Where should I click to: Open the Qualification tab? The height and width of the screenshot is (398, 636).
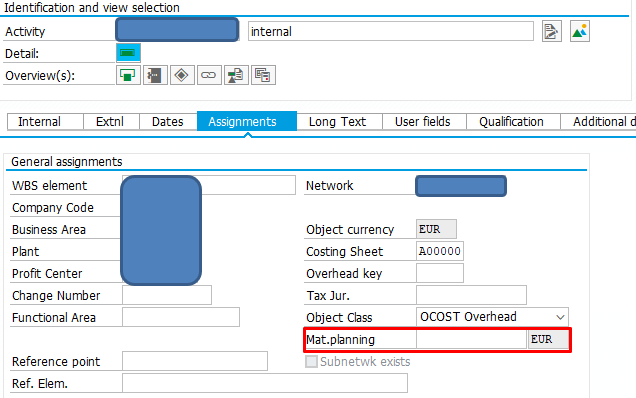pyautogui.click(x=513, y=122)
